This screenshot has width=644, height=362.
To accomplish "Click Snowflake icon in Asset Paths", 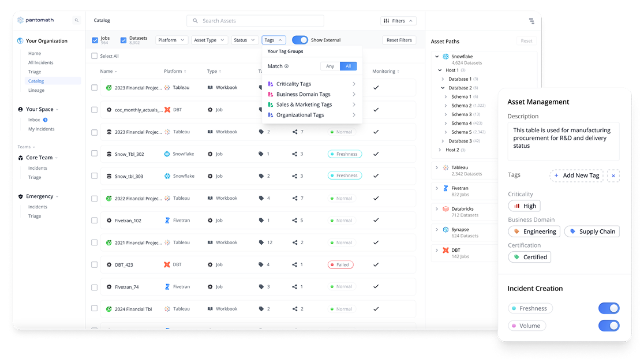I will click(445, 57).
